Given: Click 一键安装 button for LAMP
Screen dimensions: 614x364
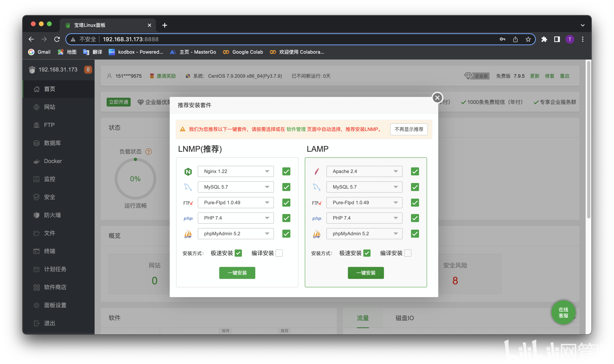Looking at the screenshot, I should [x=366, y=273].
